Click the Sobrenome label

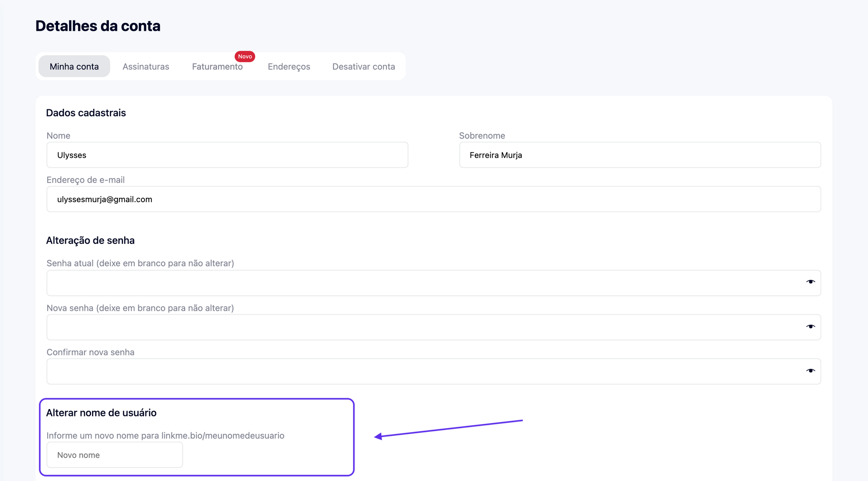482,136
